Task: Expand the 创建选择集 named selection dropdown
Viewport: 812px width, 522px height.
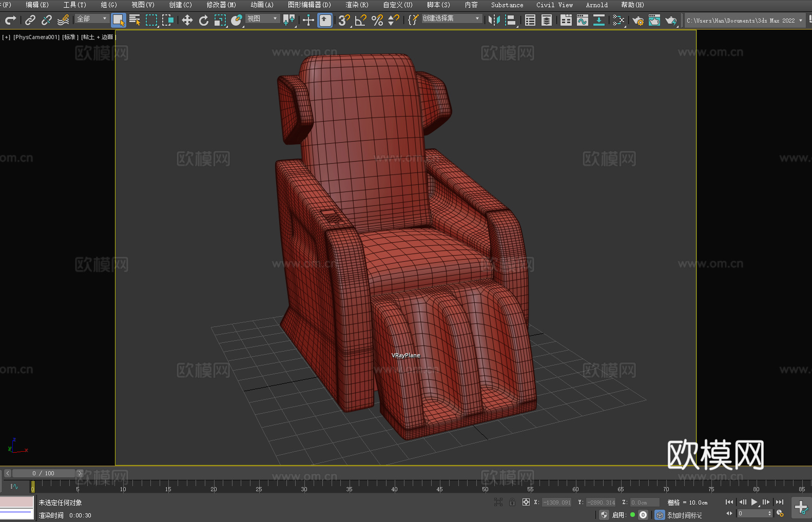Action: pos(451,18)
